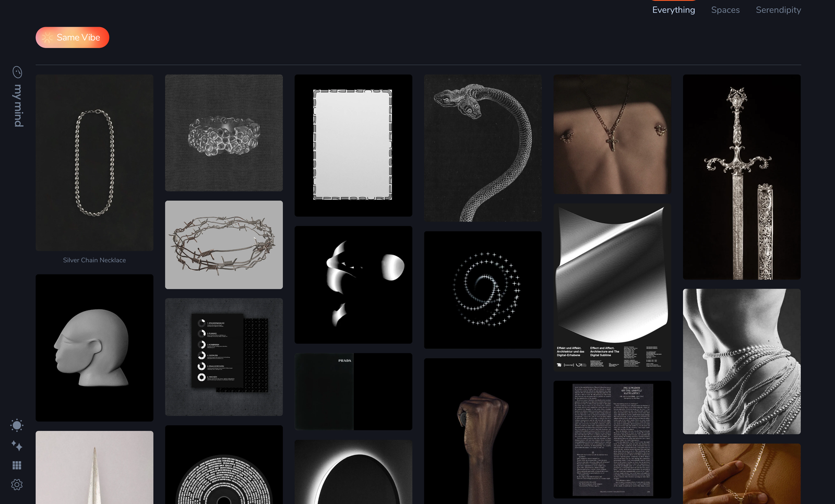The width and height of the screenshot is (835, 504).
Task: Go to the Serendipity tab
Action: [x=778, y=10]
